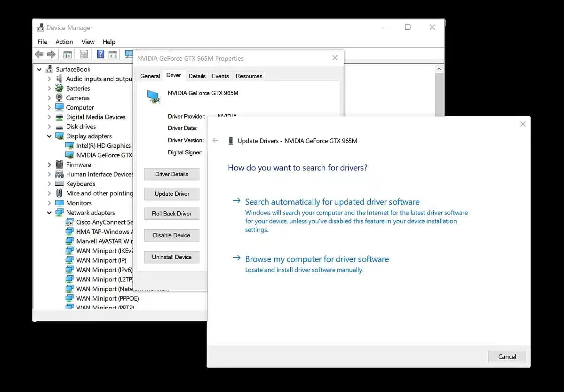
Task: Open the View menu
Action: pyautogui.click(x=88, y=42)
